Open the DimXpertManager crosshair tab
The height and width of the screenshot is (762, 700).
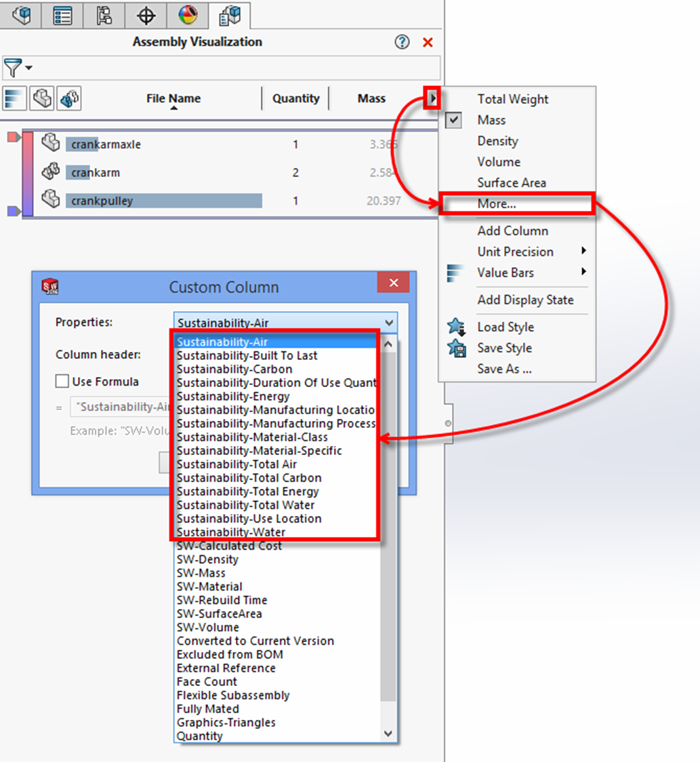coord(146,15)
